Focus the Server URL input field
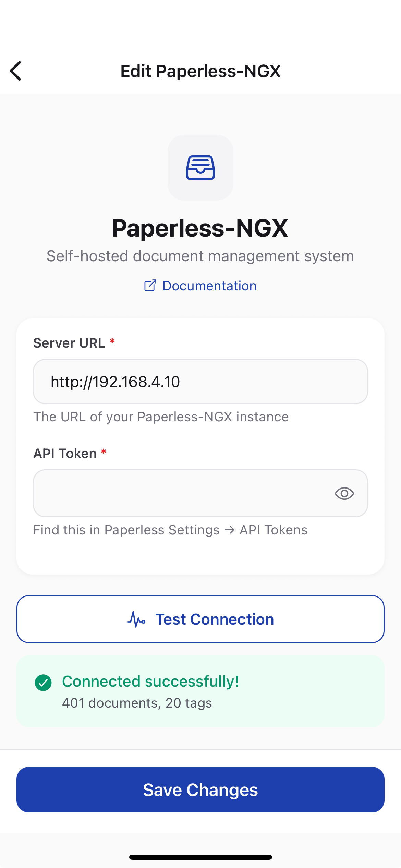401x868 pixels. pyautogui.click(x=200, y=382)
